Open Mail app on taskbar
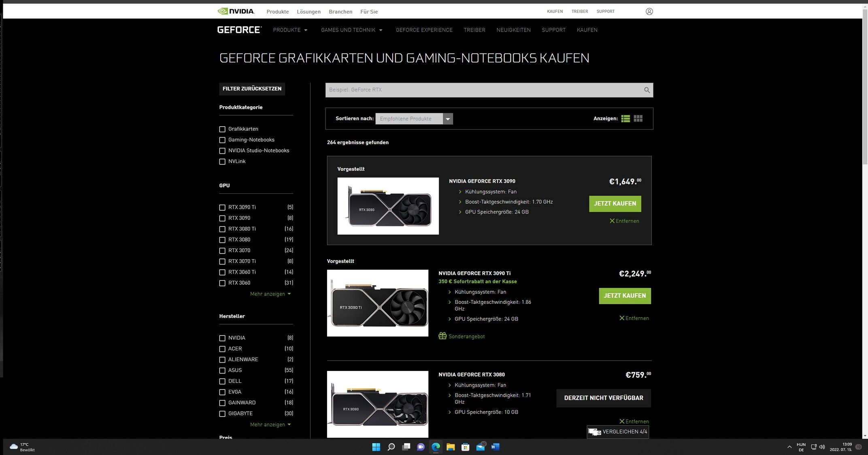The width and height of the screenshot is (868, 455). click(x=481, y=447)
